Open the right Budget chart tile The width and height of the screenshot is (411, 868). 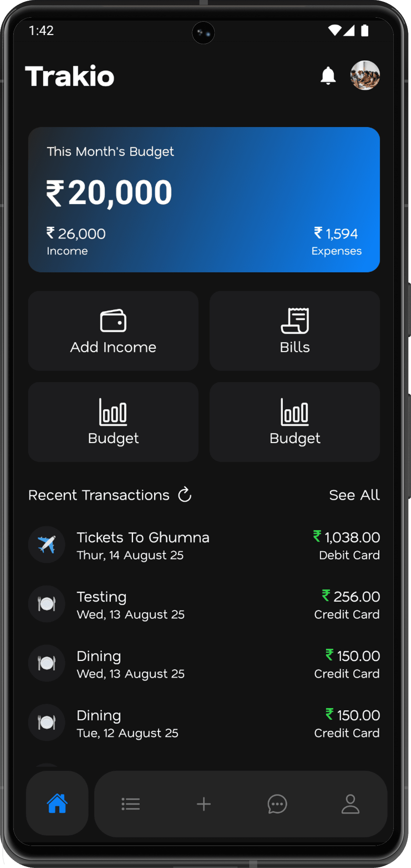(295, 422)
